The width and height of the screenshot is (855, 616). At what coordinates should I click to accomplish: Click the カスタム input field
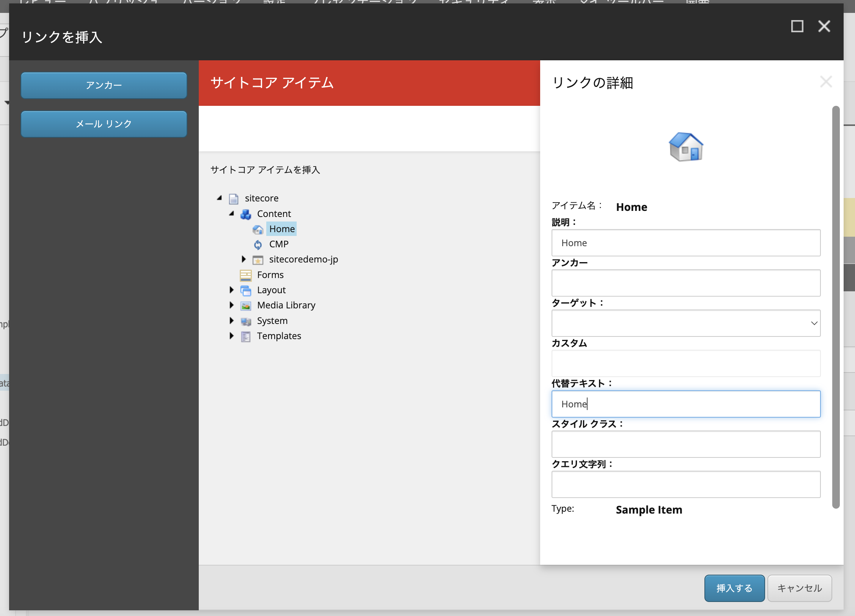[x=686, y=363]
